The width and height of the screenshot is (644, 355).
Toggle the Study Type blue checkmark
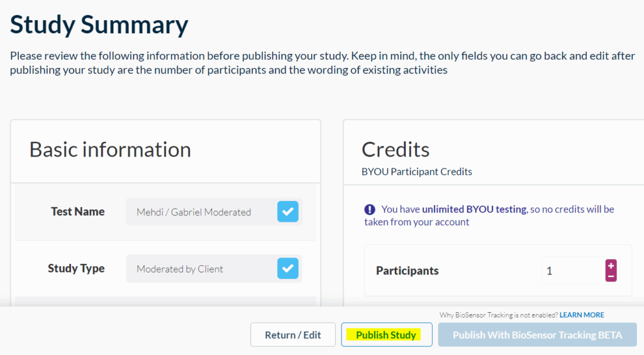click(x=287, y=268)
